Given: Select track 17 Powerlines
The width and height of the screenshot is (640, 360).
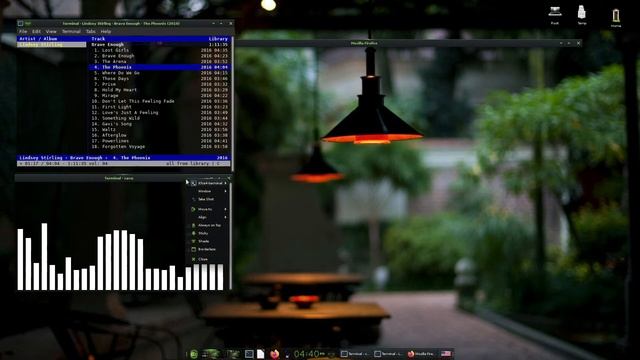Looking at the screenshot, I should (x=160, y=141).
